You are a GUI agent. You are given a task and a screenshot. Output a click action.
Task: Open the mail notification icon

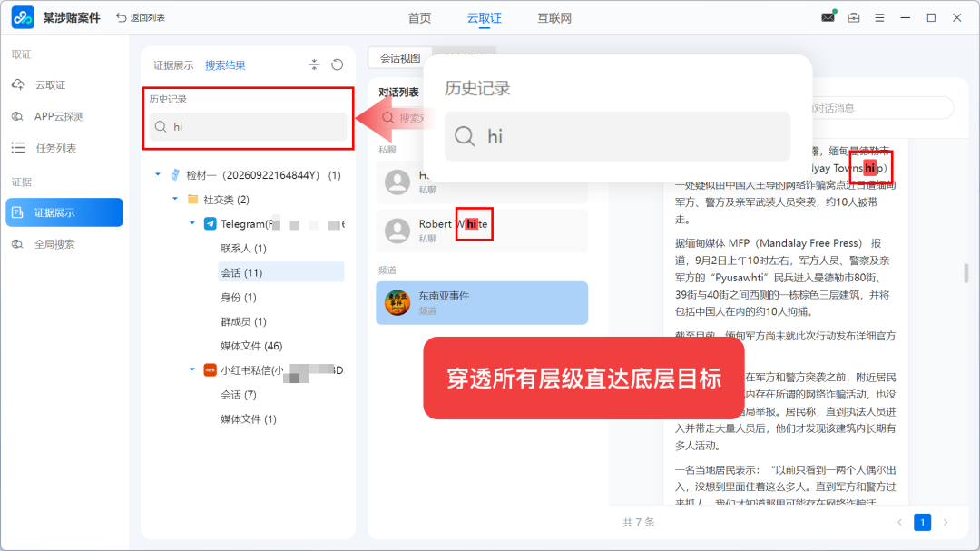coord(828,17)
